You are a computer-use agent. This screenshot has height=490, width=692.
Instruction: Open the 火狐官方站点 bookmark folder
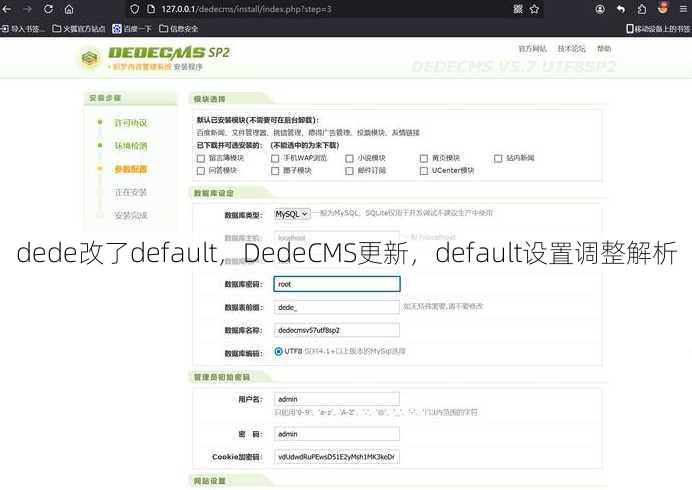pyautogui.click(x=79, y=29)
